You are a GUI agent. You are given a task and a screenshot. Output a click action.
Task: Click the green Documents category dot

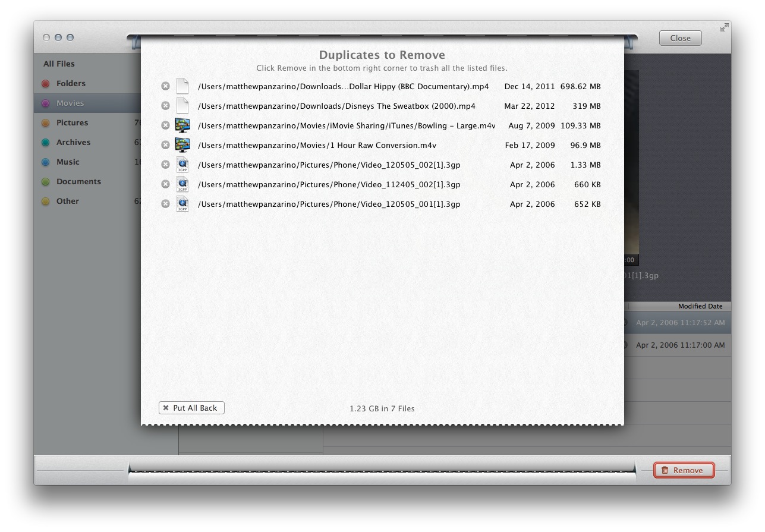tap(45, 182)
